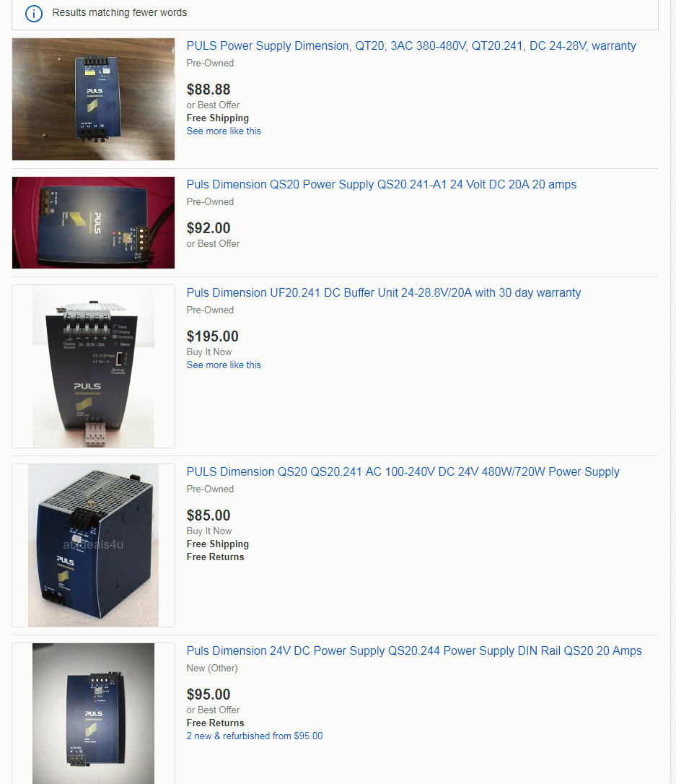Click the $88.88 price of QT20 listing

[x=208, y=90]
